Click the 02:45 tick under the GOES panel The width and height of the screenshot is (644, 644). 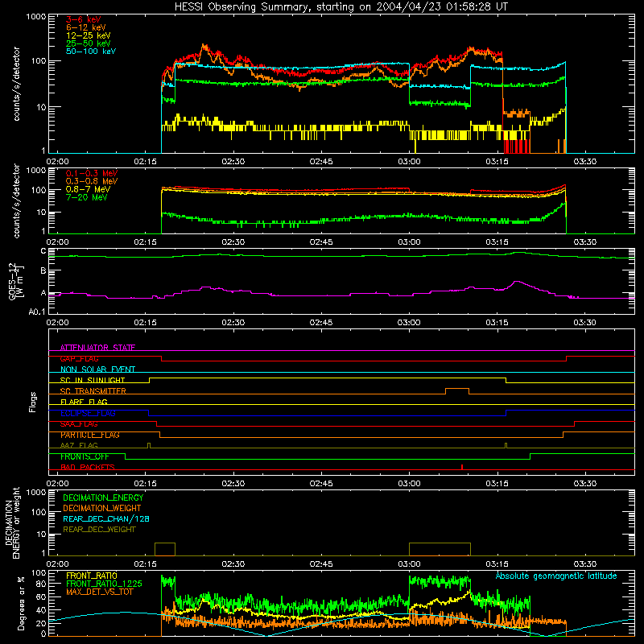(321, 323)
